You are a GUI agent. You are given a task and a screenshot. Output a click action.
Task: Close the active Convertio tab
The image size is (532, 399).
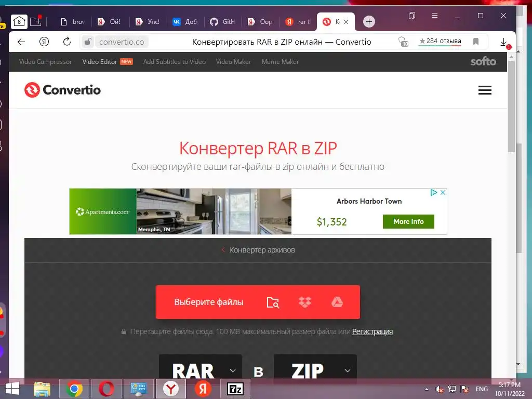[346, 22]
